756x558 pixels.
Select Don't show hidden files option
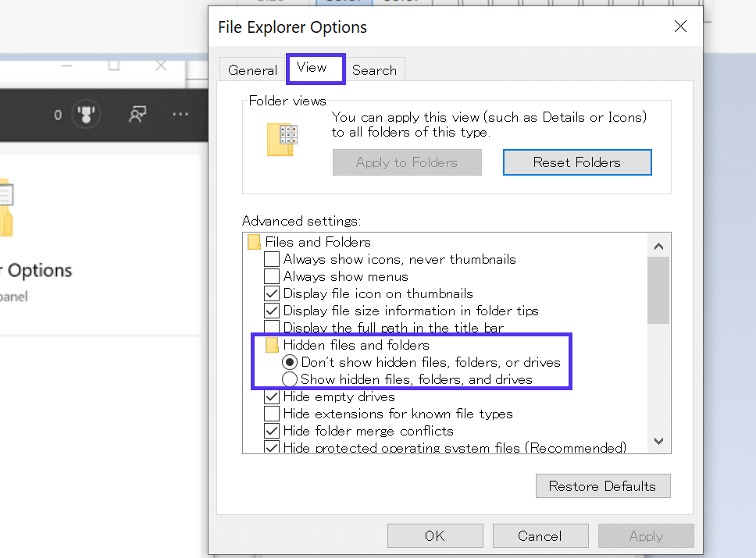290,361
